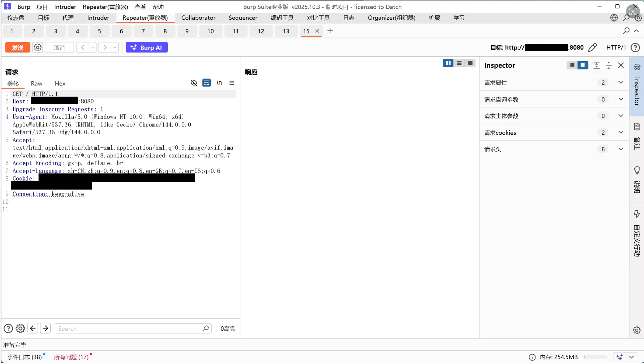Open Burp AI assistant
Screen dimensions: 644x363
(146, 48)
